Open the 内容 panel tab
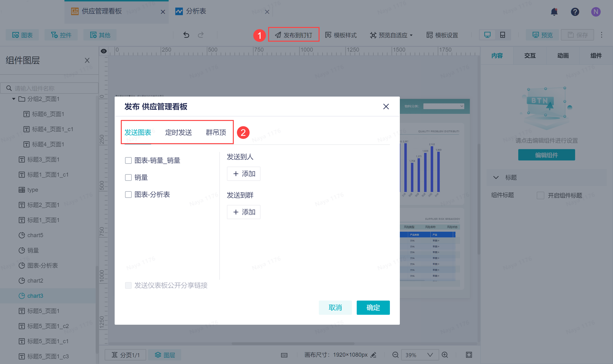This screenshot has height=364, width=613. click(x=497, y=56)
